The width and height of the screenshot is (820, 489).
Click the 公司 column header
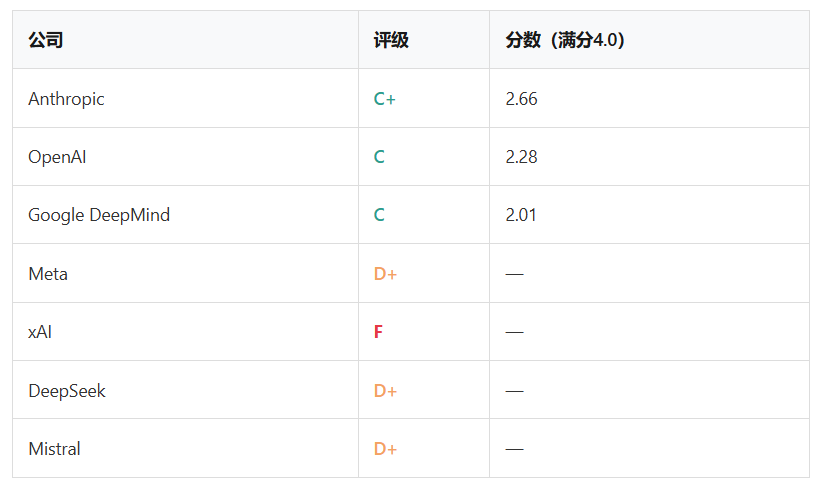45,40
